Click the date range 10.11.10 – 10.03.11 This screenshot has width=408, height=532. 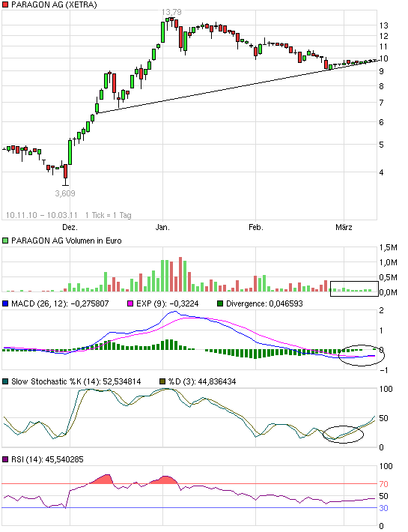point(42,215)
